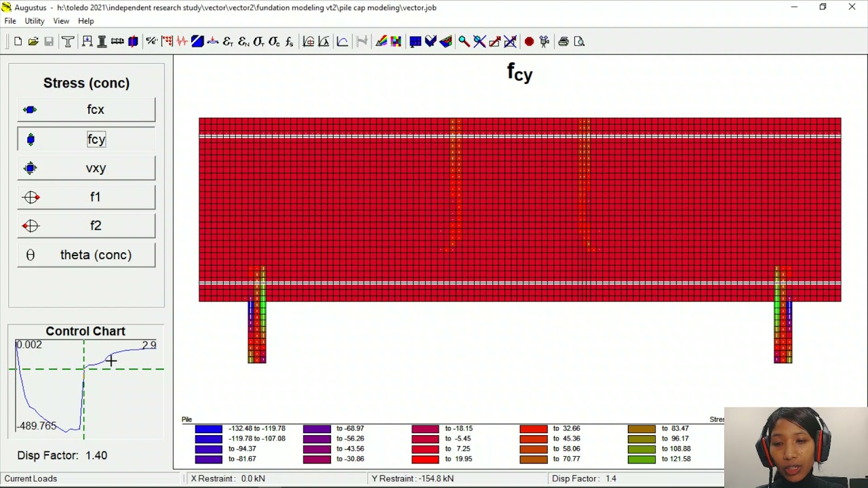The height and width of the screenshot is (488, 868).
Task: Show vxy shear stress
Action: pyautogui.click(x=86, y=168)
